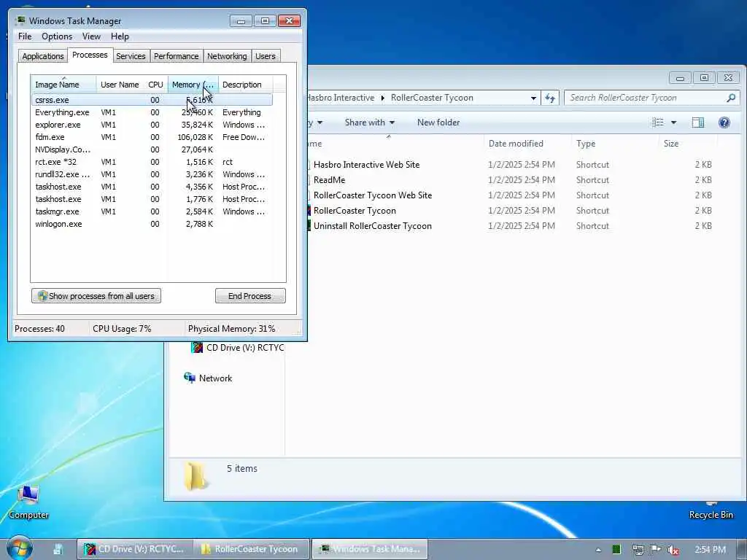Sort files by Date modified column
Viewport: 747px width, 560px height.
pos(527,144)
